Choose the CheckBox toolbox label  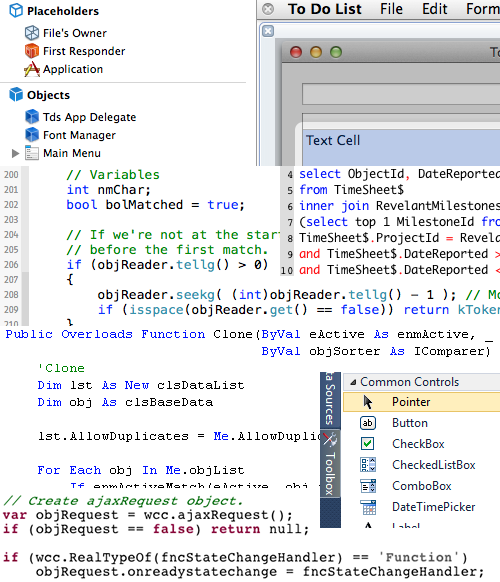tap(418, 444)
